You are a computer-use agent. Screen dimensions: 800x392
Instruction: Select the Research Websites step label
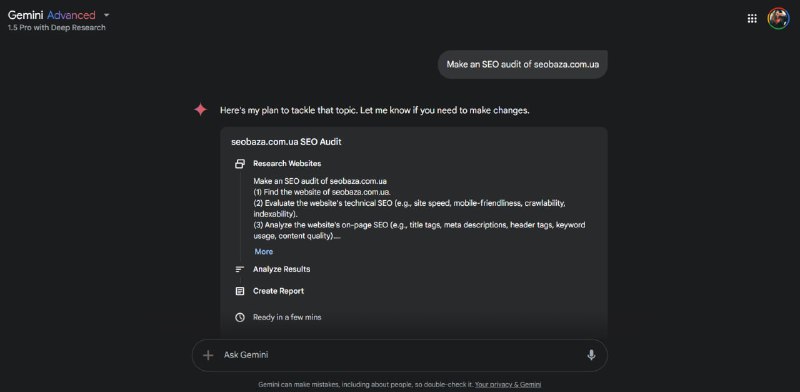click(287, 164)
